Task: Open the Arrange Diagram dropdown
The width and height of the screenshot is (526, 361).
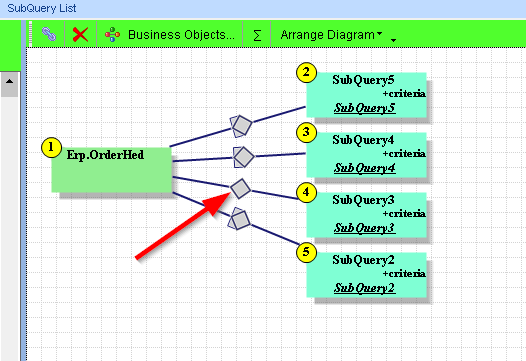Action: [x=331, y=35]
